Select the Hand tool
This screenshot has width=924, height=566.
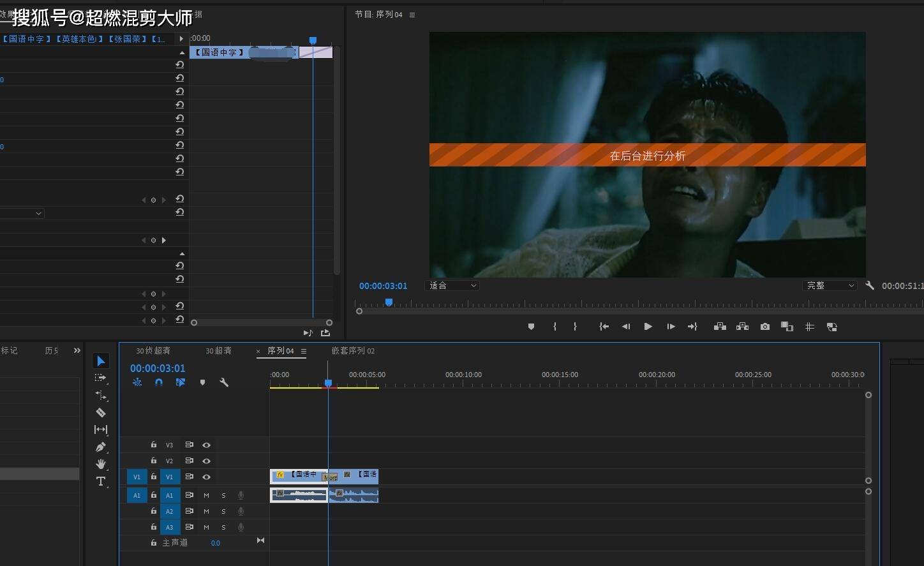click(x=101, y=464)
